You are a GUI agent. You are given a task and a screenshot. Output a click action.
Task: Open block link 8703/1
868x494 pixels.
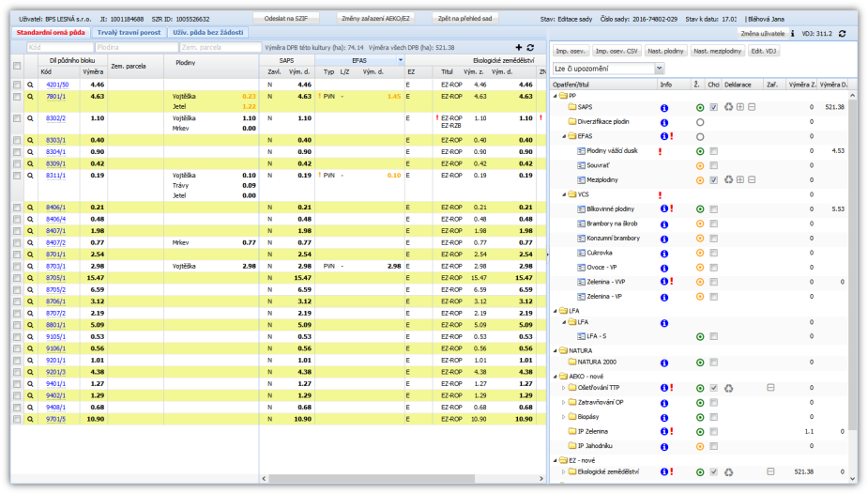pos(55,267)
